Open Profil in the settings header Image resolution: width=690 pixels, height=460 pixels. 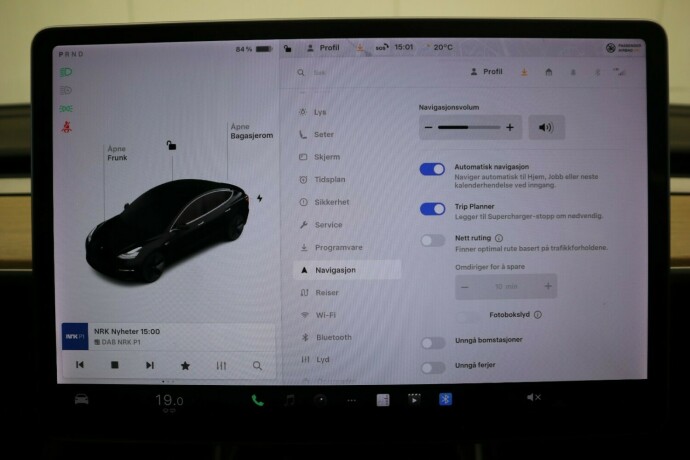pyautogui.click(x=487, y=72)
